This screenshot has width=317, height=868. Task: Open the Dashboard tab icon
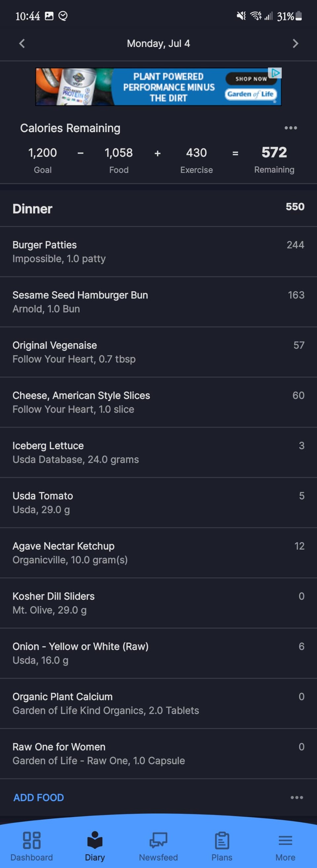point(32,840)
